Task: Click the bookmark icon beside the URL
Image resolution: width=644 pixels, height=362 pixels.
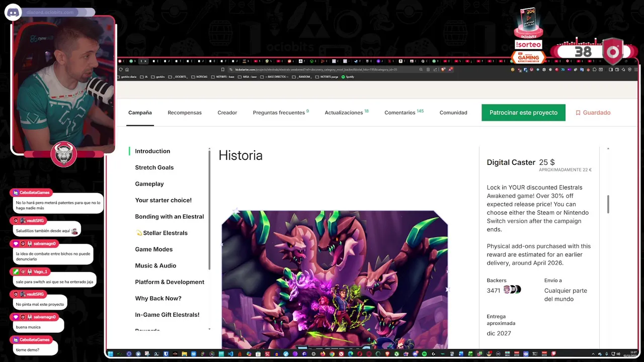Action: click(x=222, y=69)
